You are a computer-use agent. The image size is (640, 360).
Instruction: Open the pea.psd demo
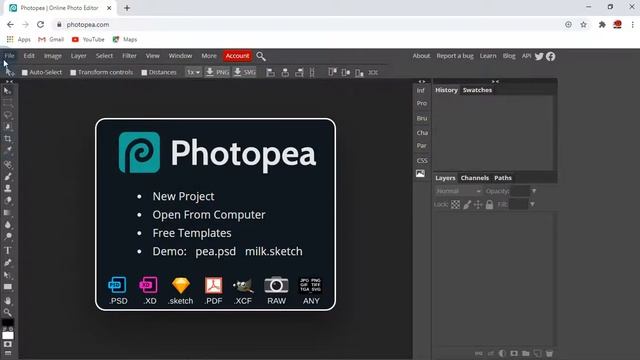[x=216, y=251]
